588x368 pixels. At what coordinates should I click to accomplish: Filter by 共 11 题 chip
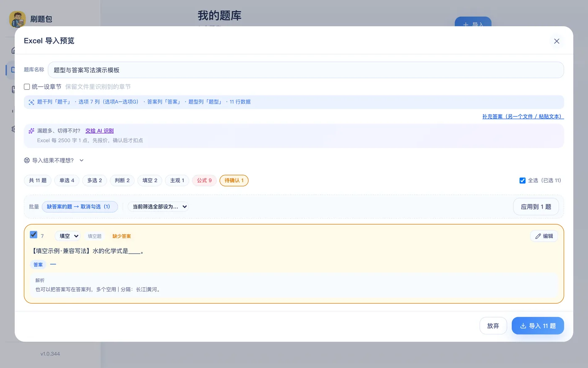click(38, 180)
